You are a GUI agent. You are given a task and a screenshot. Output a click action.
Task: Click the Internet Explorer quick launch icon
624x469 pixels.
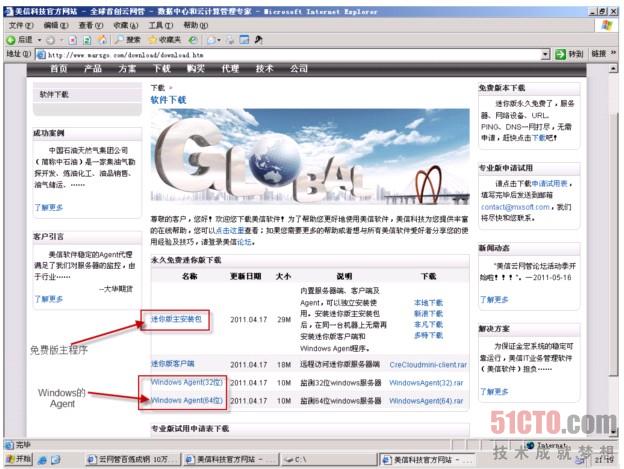(42, 459)
